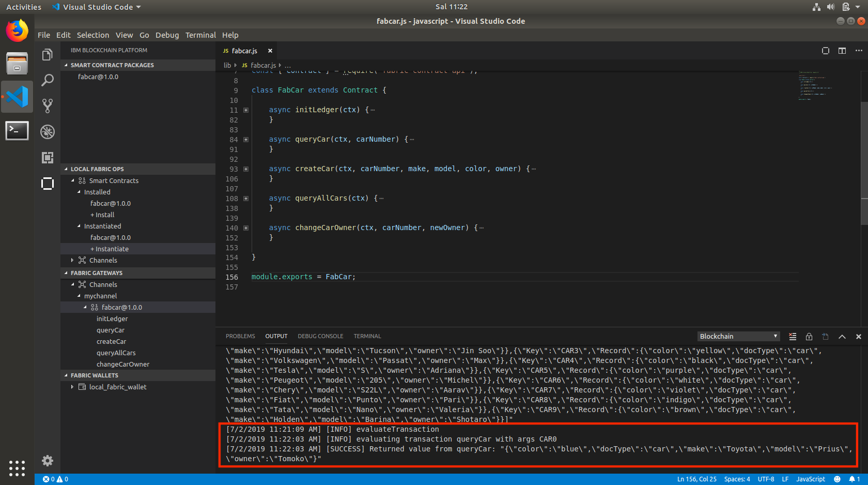Close the output panel
868x485 pixels.
(859, 337)
